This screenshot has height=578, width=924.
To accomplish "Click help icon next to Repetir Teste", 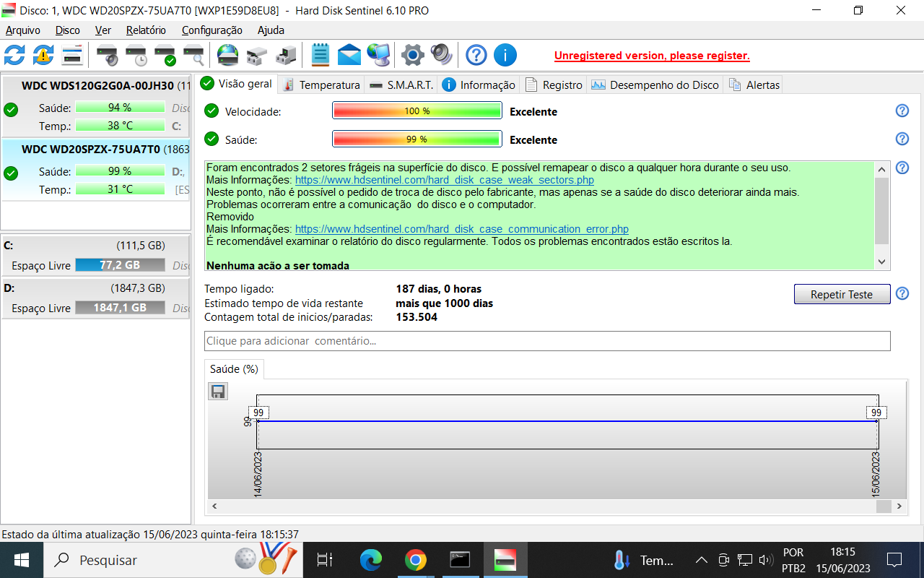I will point(902,293).
